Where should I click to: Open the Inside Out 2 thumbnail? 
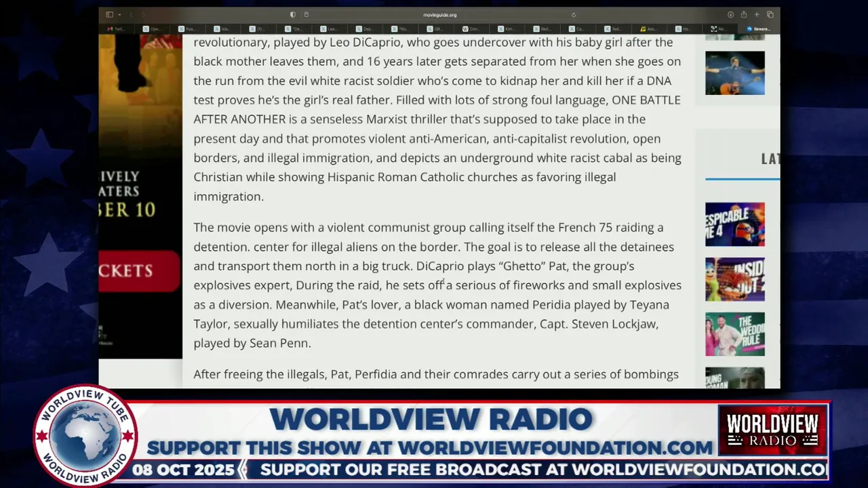pos(735,279)
